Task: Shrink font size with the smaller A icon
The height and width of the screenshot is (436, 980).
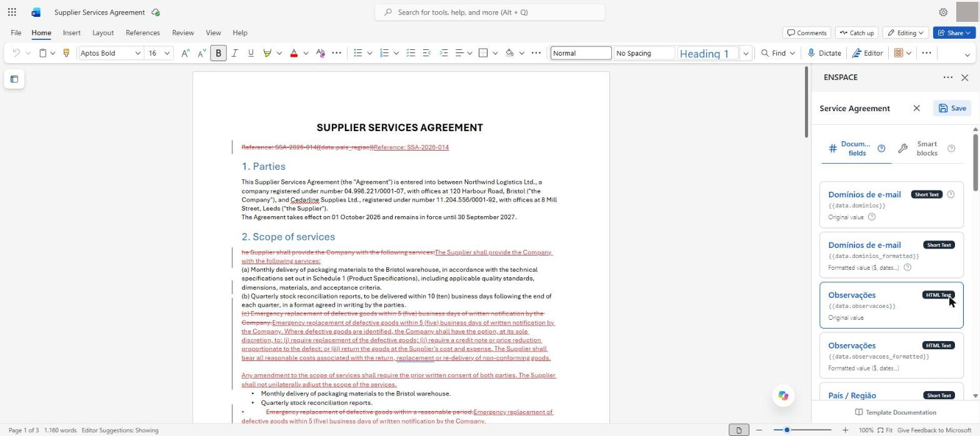Action: 201,53
